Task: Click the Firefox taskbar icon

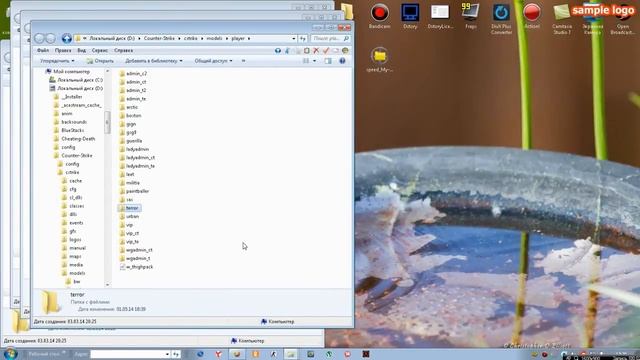Action: [236, 354]
